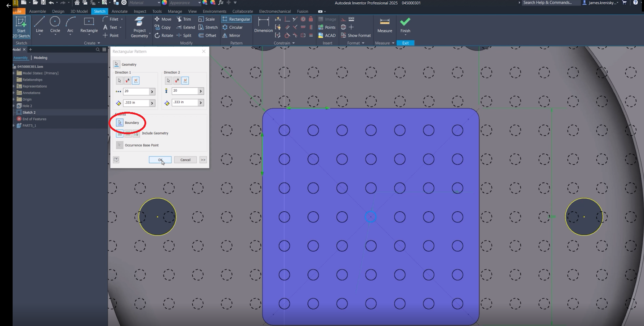Choose the Point tool
Viewport: 644px width, 326px height.
pyautogui.click(x=111, y=35)
